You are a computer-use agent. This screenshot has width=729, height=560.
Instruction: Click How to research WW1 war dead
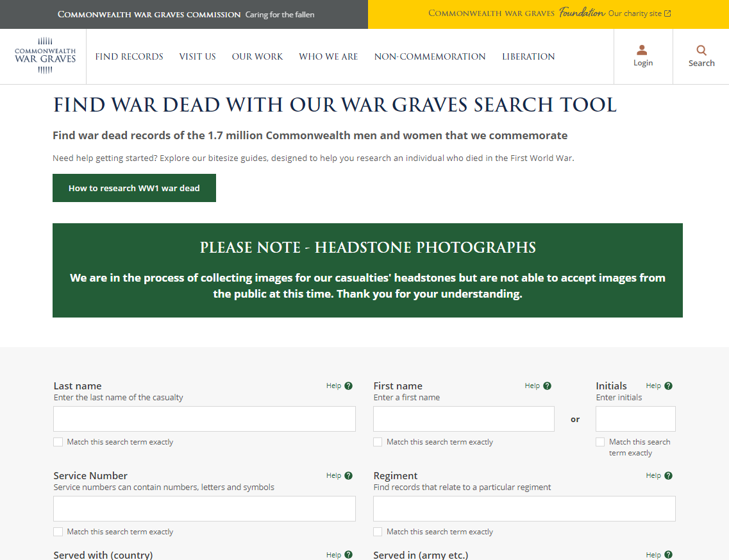(x=134, y=188)
